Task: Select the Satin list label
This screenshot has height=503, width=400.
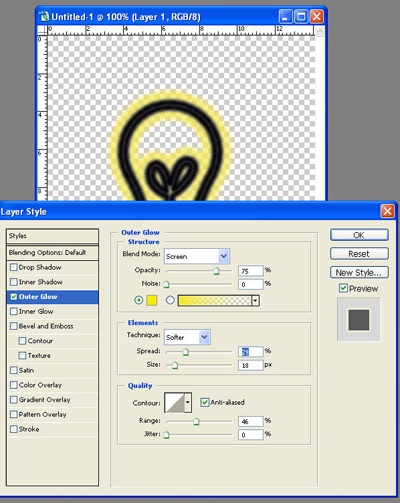Action: [26, 370]
